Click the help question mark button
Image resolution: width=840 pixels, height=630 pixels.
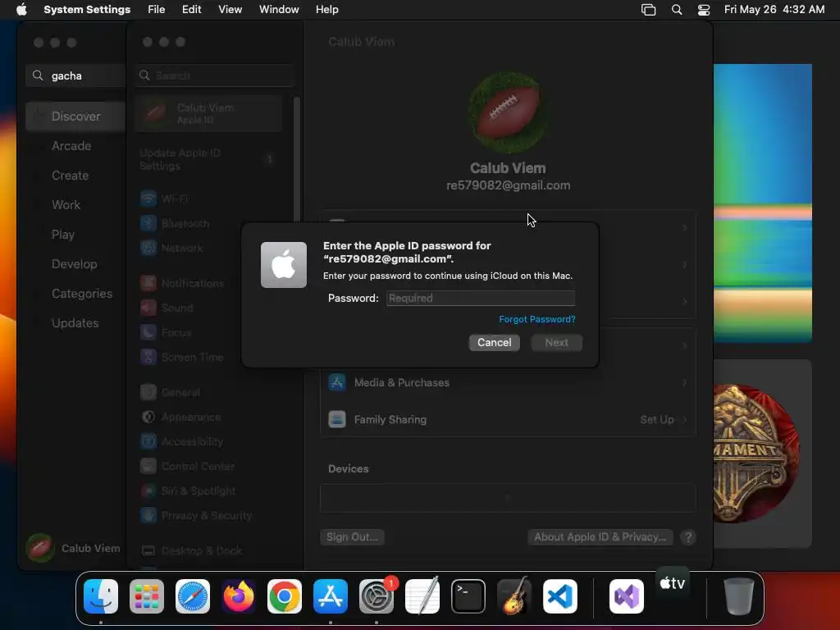point(688,537)
